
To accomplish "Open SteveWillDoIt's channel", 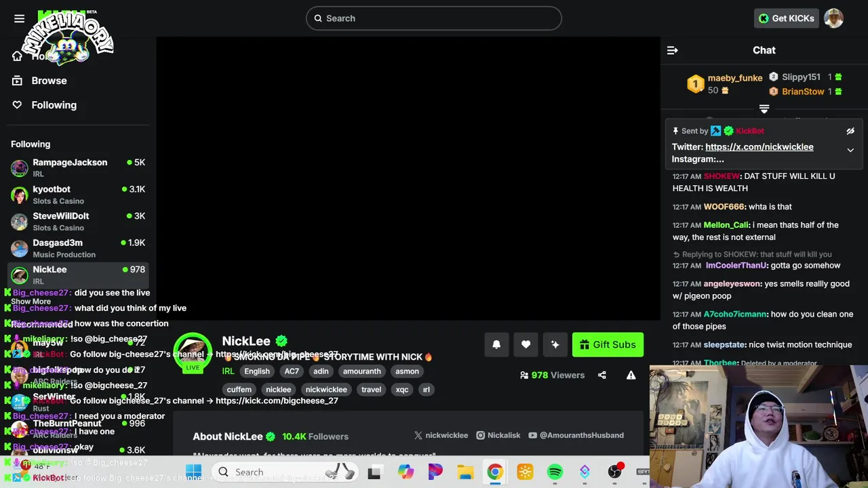I will pyautogui.click(x=78, y=221).
